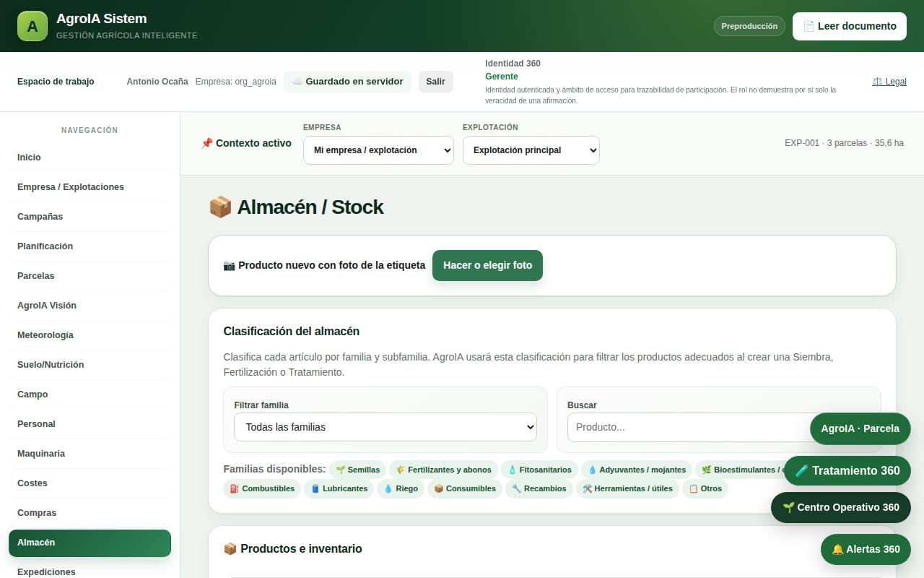Viewport: 924px width, 578px height.
Task: Open the Leer documento button
Action: coord(850,26)
